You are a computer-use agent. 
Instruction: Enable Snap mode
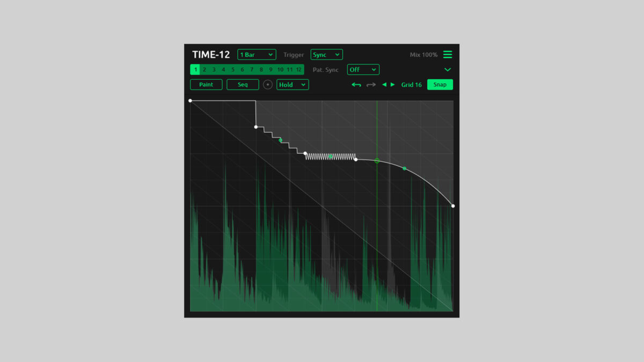coord(440,84)
